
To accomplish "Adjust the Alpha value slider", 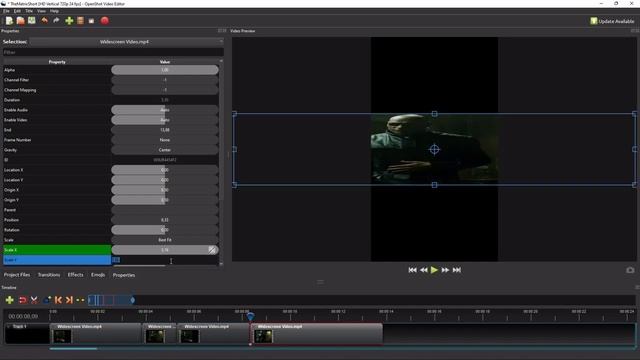I will (164, 70).
